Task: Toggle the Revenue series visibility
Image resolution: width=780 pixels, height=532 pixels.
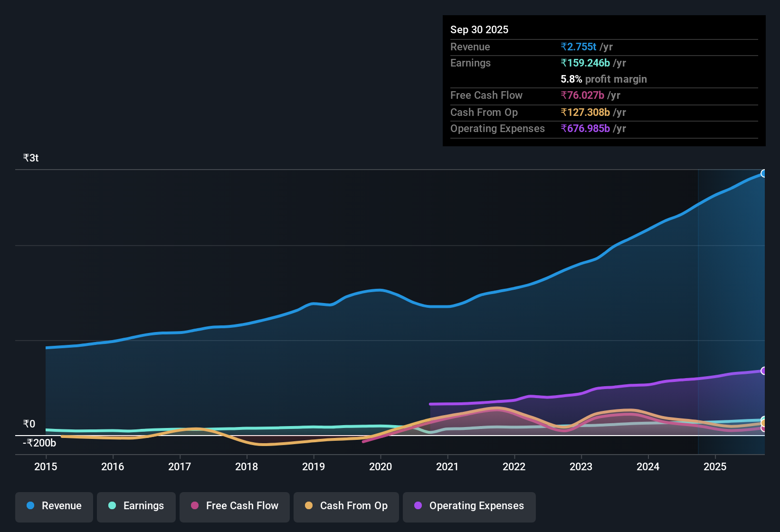Action: point(54,506)
